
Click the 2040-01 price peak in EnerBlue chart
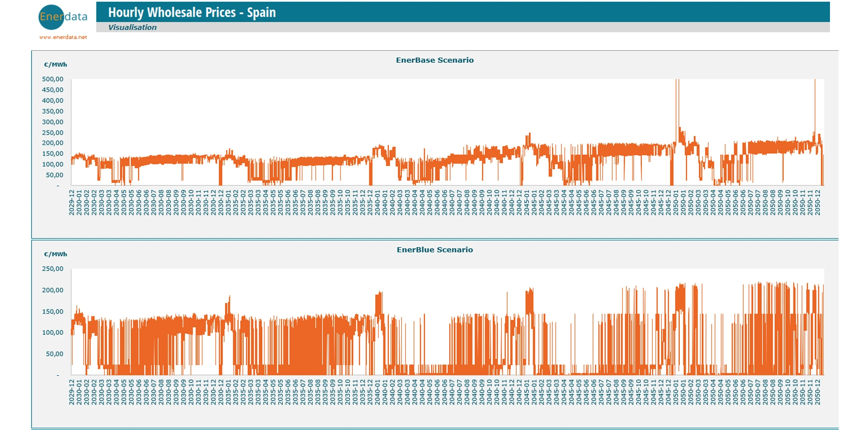coord(379,303)
